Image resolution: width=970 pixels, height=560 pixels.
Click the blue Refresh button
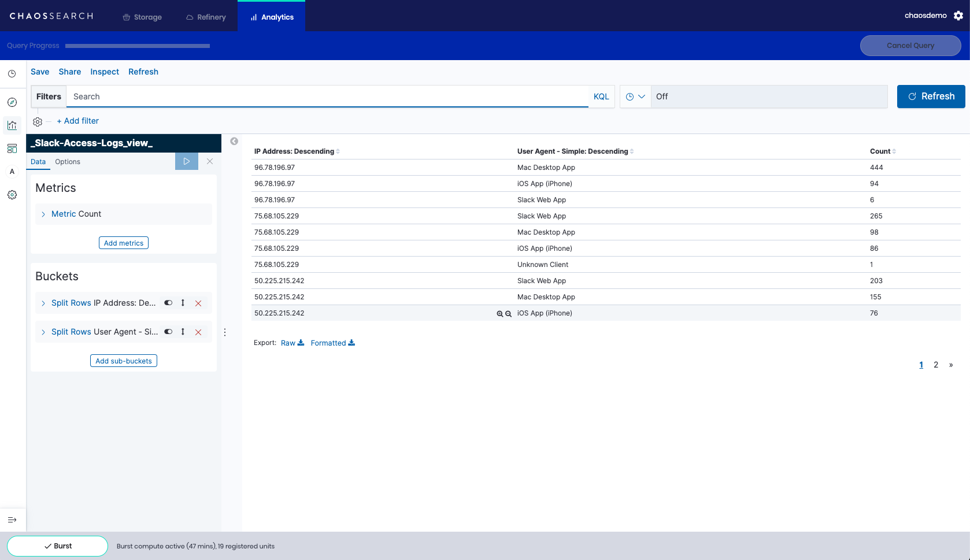(x=931, y=97)
